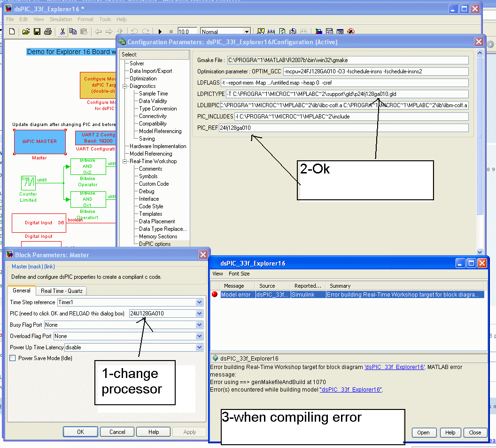
Task: Select Sample Time under Diagnostics
Action: [154, 94]
